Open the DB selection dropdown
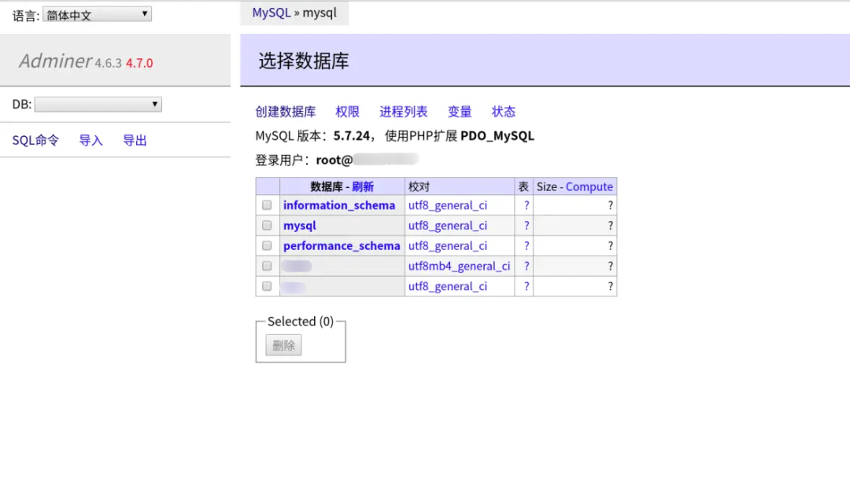The height and width of the screenshot is (504, 850). point(98,105)
